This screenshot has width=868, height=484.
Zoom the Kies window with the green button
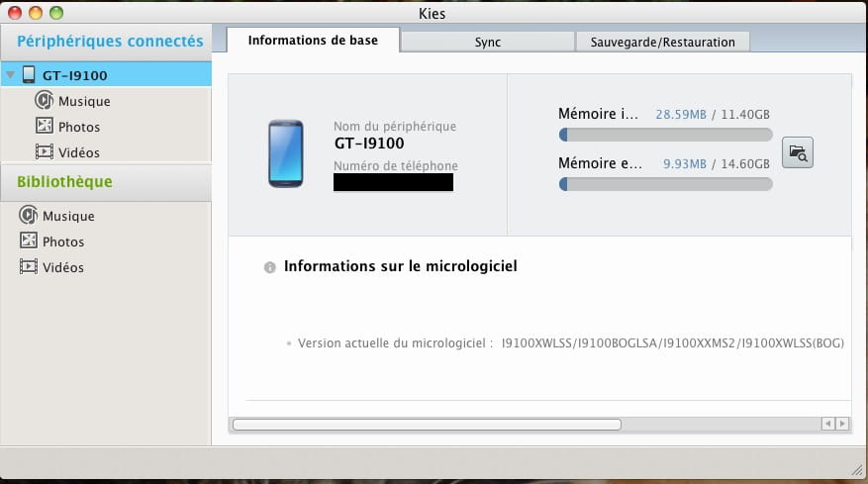pos(56,13)
